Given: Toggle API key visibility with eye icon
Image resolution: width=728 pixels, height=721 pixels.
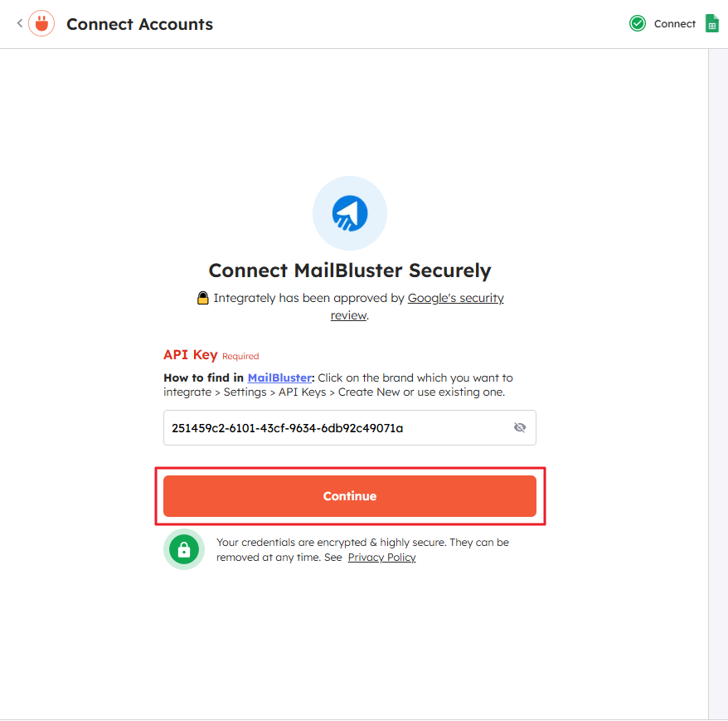Looking at the screenshot, I should (520, 428).
